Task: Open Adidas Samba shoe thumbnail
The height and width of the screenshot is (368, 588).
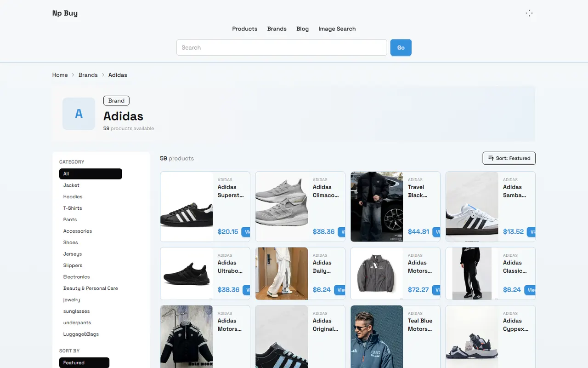Action: tap(472, 207)
